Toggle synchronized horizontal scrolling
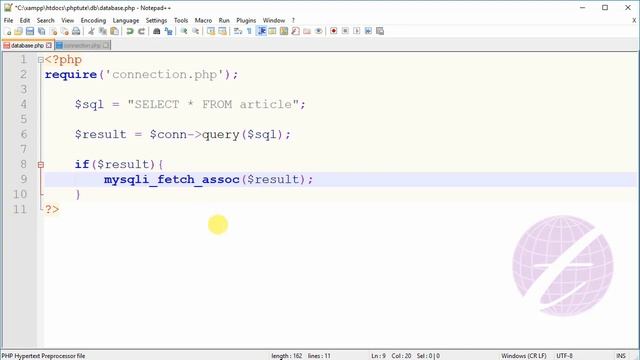 coord(222,31)
